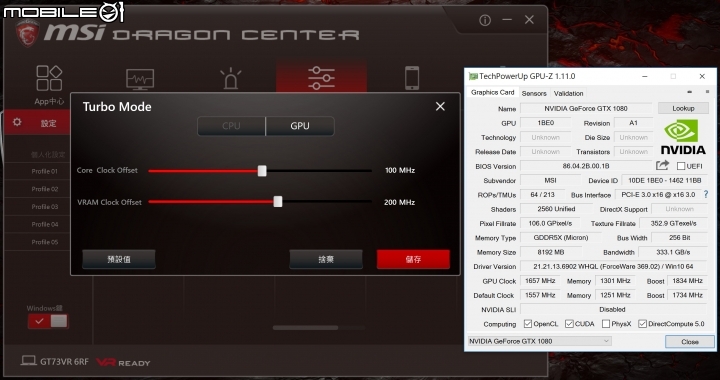The image size is (720, 380).
Task: Click the GPU-Z BIOS share arrow icon
Action: tap(662, 165)
